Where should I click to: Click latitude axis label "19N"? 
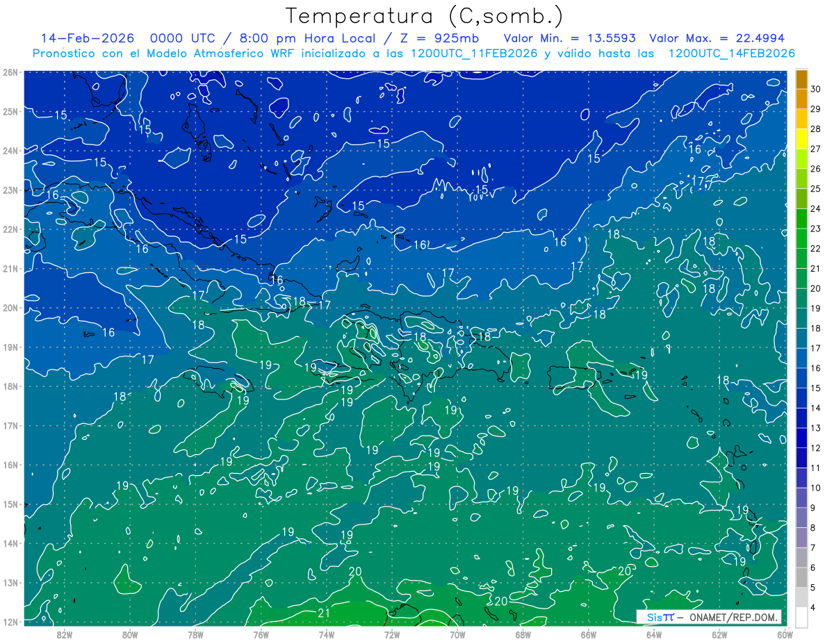pos(10,347)
